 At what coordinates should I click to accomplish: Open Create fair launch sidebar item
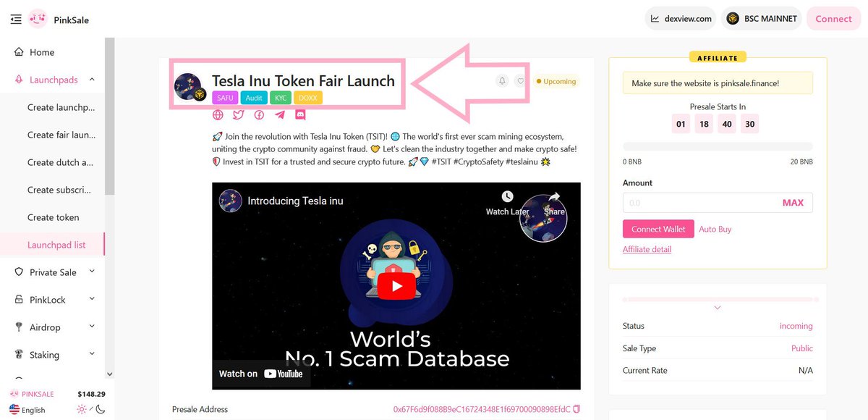coord(61,135)
